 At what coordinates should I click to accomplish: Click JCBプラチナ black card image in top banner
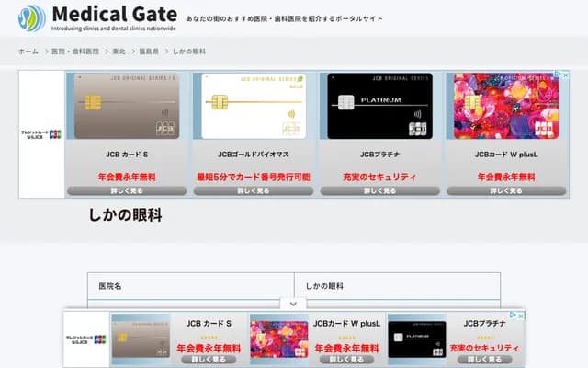coord(379,106)
